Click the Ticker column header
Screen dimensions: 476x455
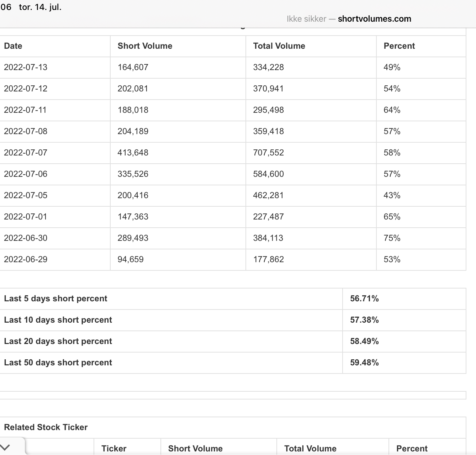click(x=114, y=449)
